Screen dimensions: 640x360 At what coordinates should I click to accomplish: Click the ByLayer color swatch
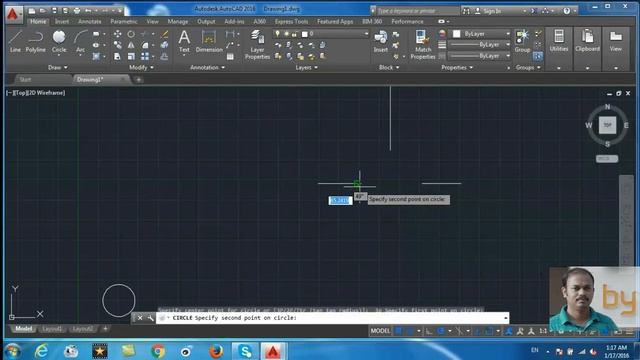click(x=456, y=34)
